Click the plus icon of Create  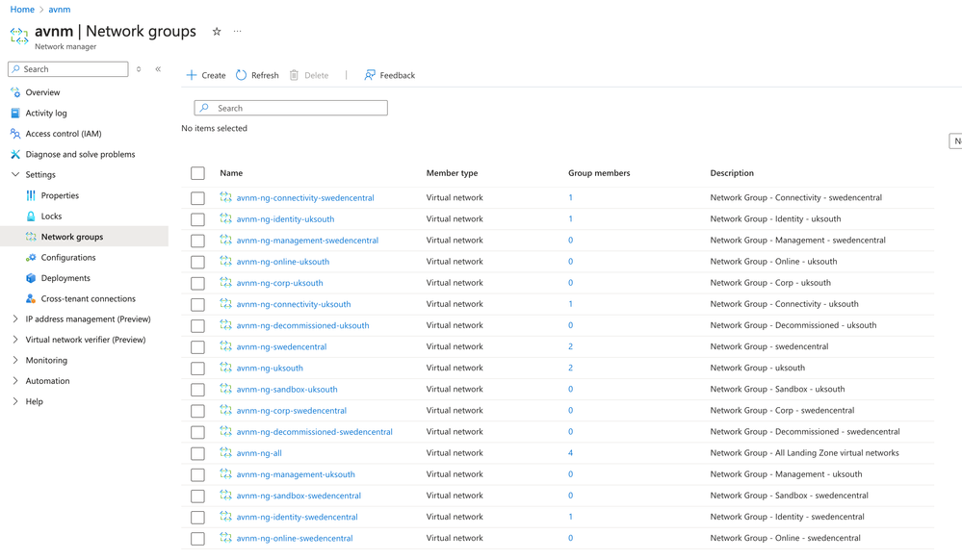(x=192, y=75)
